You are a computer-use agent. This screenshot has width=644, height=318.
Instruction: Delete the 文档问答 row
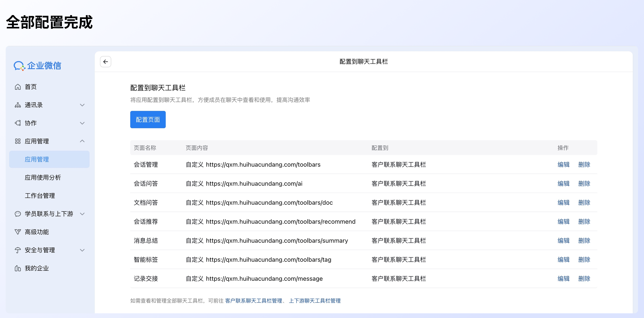584,203
